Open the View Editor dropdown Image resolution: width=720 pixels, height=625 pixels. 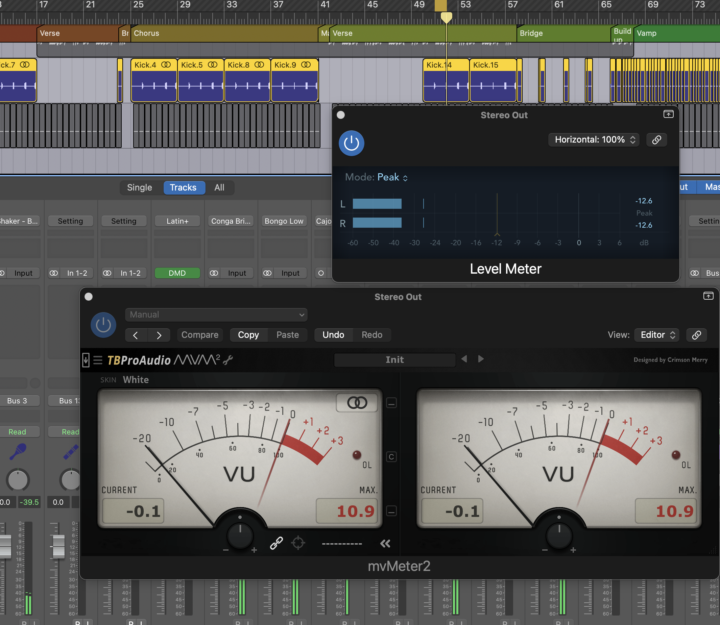point(658,335)
